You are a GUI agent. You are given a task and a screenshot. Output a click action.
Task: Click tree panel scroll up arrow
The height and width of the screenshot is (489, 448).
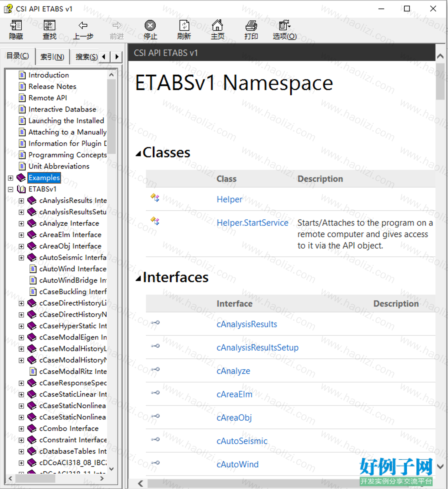(111, 75)
